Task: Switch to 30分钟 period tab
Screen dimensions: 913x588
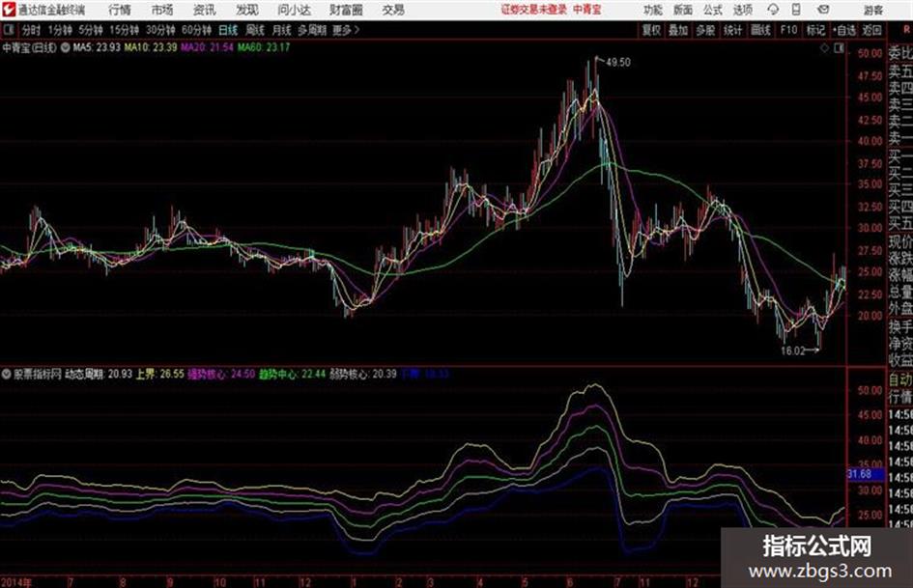Action: click(160, 30)
